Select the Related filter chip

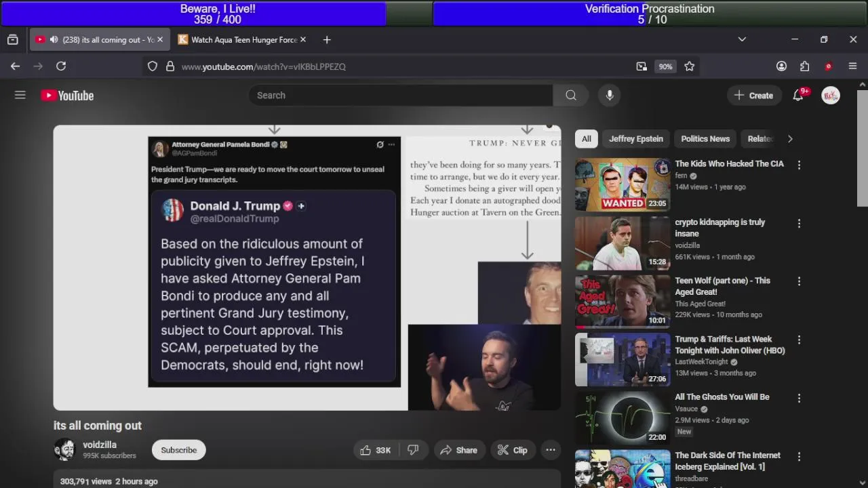point(759,139)
